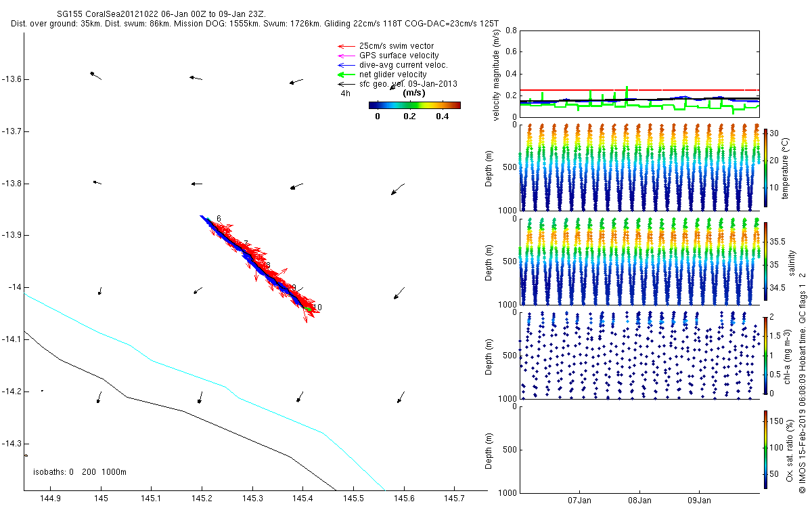Select the temperature colorbar

click(765, 167)
